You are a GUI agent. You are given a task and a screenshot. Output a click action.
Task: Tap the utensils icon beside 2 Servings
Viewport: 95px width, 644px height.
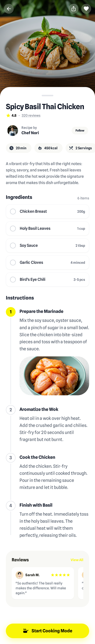71,148
